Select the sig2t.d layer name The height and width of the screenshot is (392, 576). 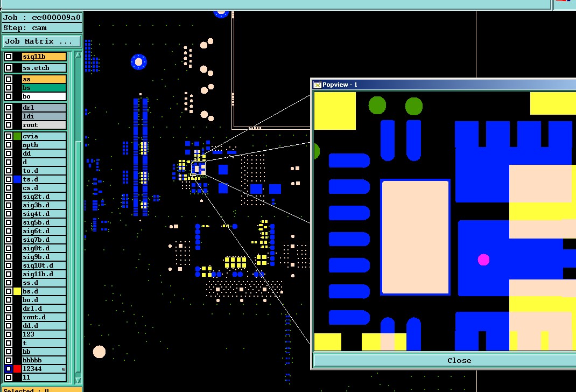point(44,197)
